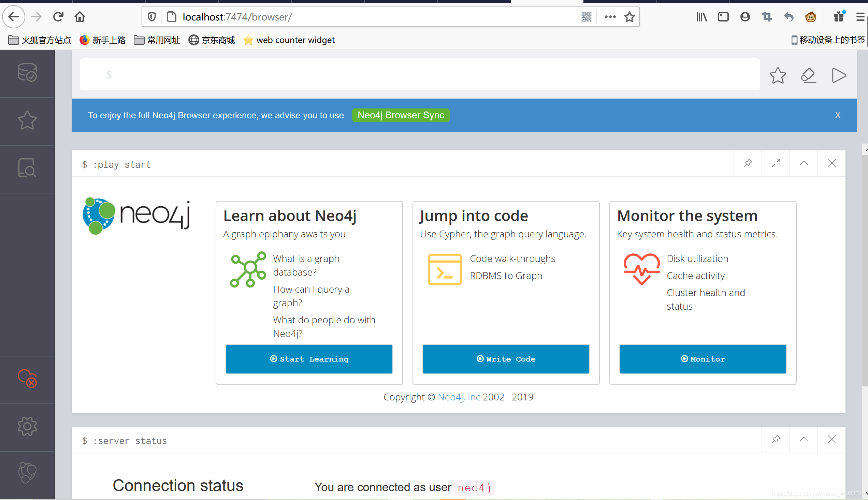
Task: Click 'Code walk-throughs' text
Action: coord(512,259)
